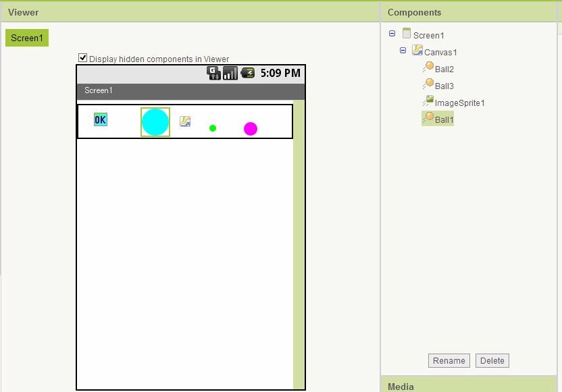
Task: Click the ImageSprite1 icon in component tree
Action: pyautogui.click(x=428, y=101)
